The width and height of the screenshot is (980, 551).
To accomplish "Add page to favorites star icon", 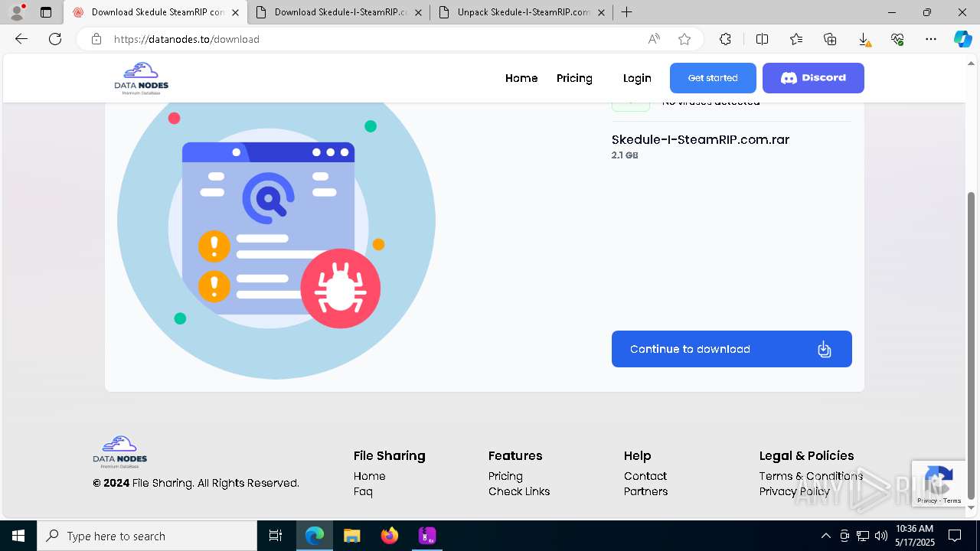I will 684,39.
